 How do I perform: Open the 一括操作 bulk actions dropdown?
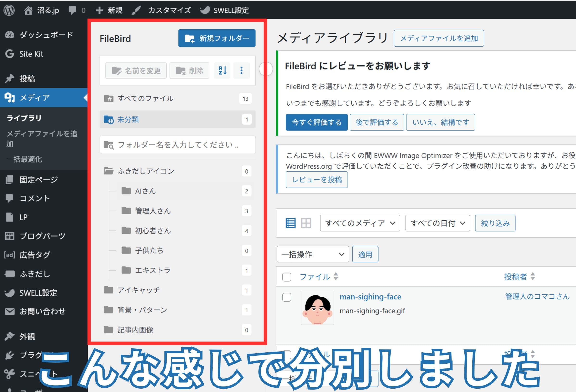[313, 254]
